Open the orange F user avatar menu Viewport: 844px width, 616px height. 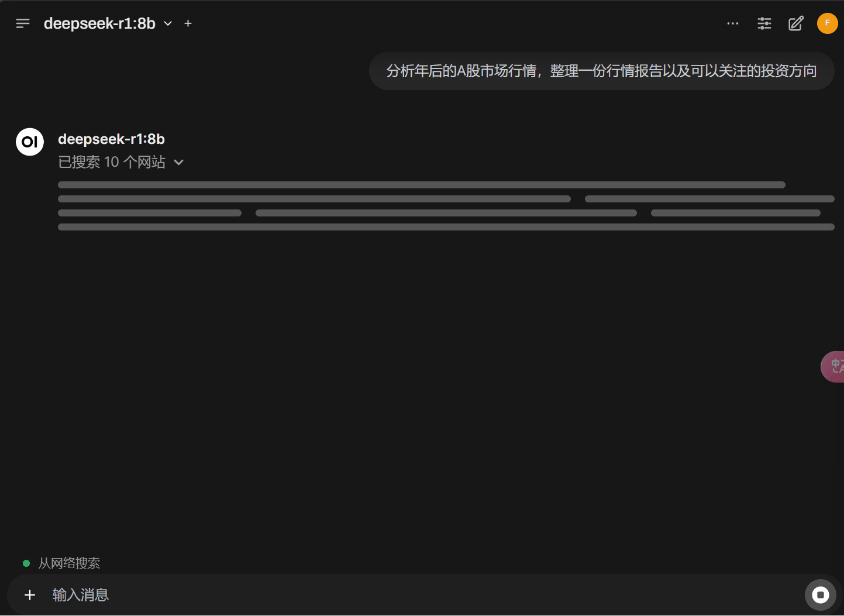[x=827, y=23]
